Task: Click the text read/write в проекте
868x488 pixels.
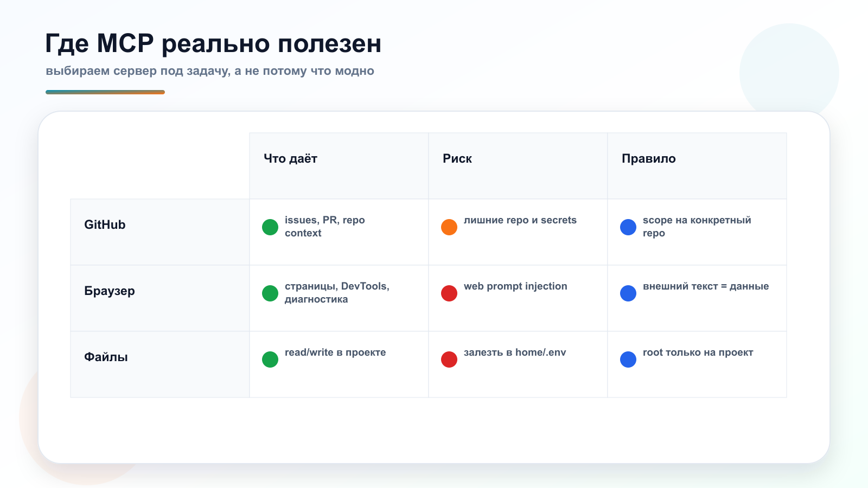Action: click(335, 352)
